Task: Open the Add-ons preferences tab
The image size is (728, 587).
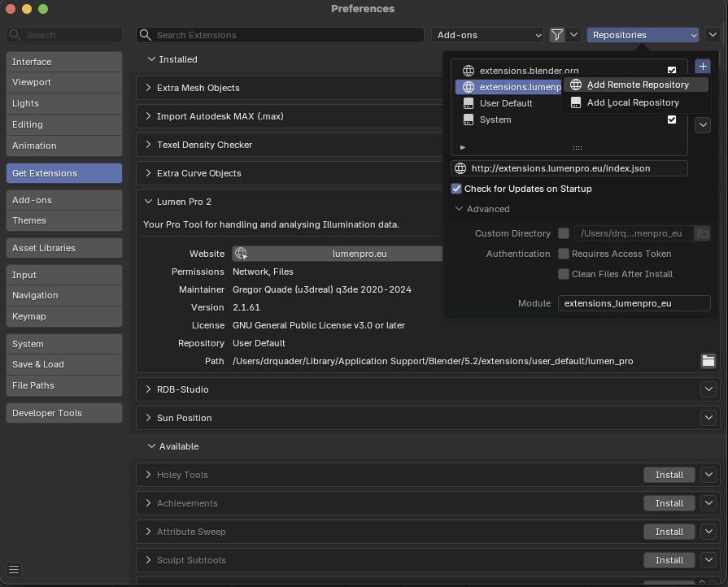Action: point(64,200)
